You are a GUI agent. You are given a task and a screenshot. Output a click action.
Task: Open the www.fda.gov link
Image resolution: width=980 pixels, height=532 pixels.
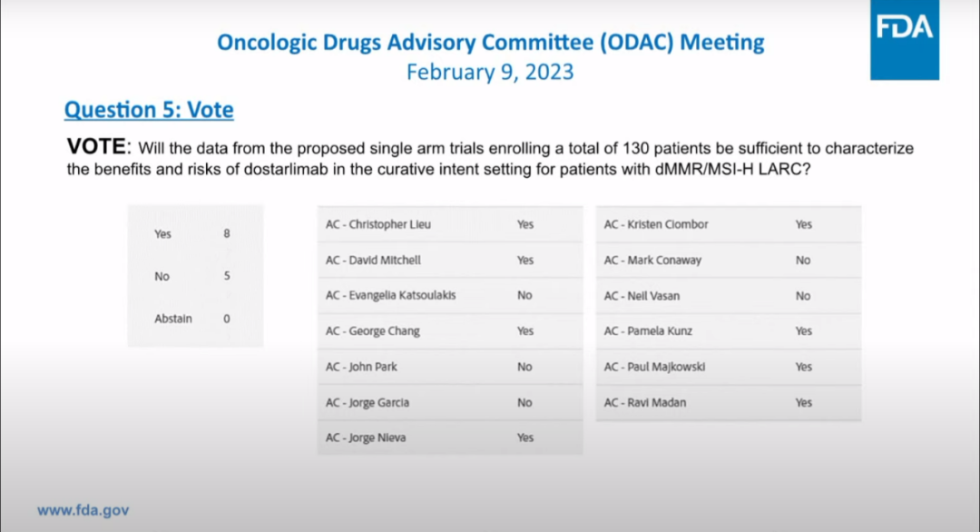(x=83, y=510)
